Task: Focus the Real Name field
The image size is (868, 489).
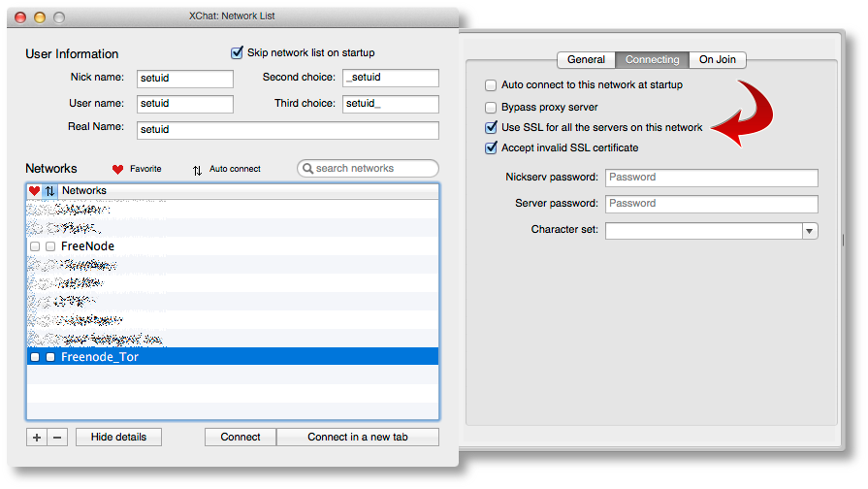Action: (x=288, y=130)
